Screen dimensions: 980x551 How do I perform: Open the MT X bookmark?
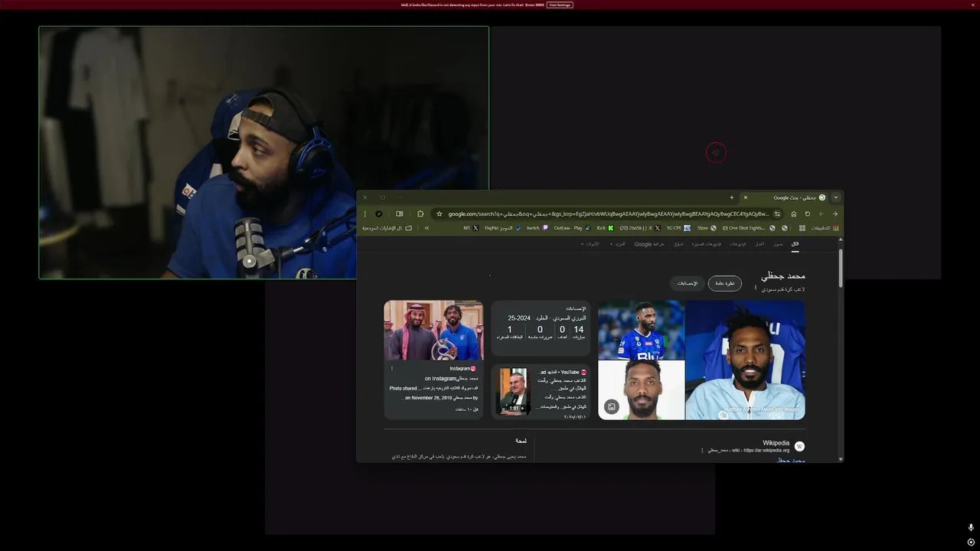tap(471, 228)
